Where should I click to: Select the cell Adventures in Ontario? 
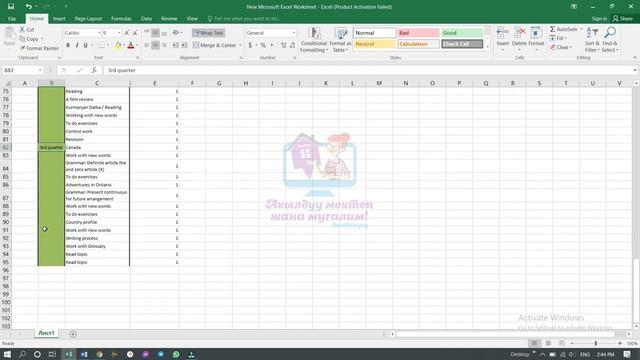pos(97,185)
